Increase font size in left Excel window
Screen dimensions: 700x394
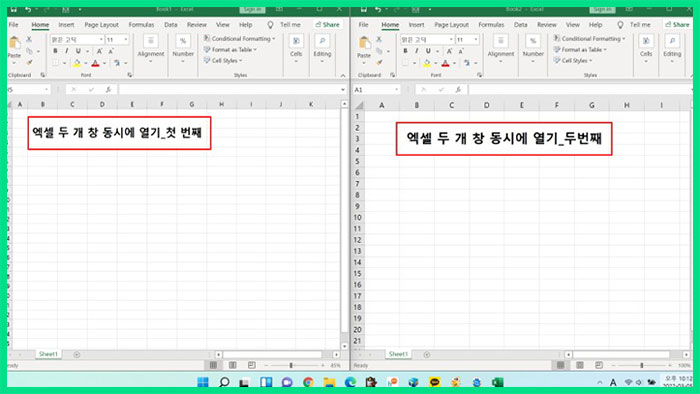click(100, 51)
